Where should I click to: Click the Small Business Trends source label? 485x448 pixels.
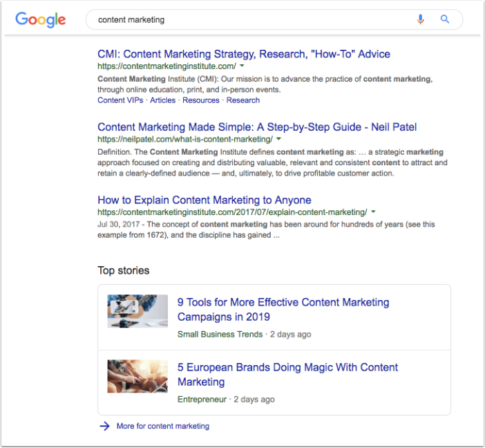[220, 335]
